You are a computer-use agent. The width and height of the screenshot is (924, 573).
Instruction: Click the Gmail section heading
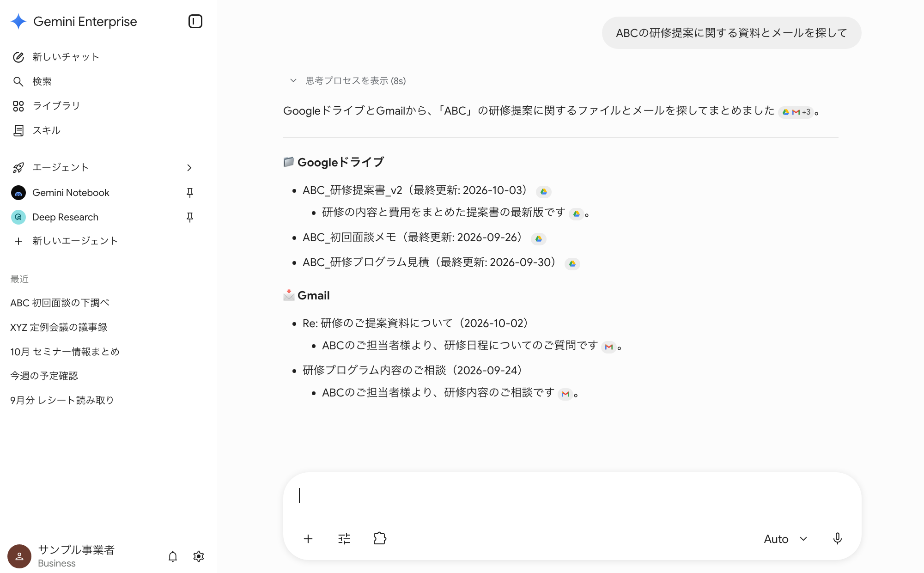tap(306, 295)
